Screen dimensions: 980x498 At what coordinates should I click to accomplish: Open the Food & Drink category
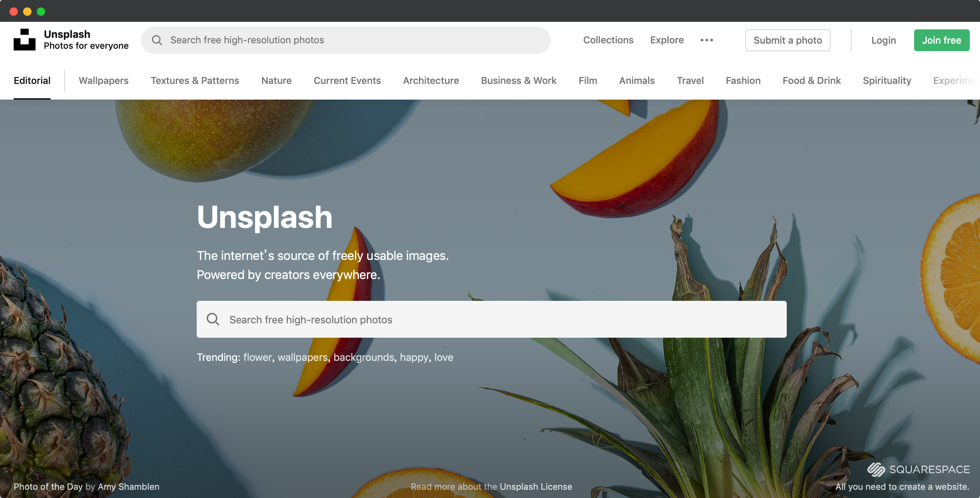(811, 80)
